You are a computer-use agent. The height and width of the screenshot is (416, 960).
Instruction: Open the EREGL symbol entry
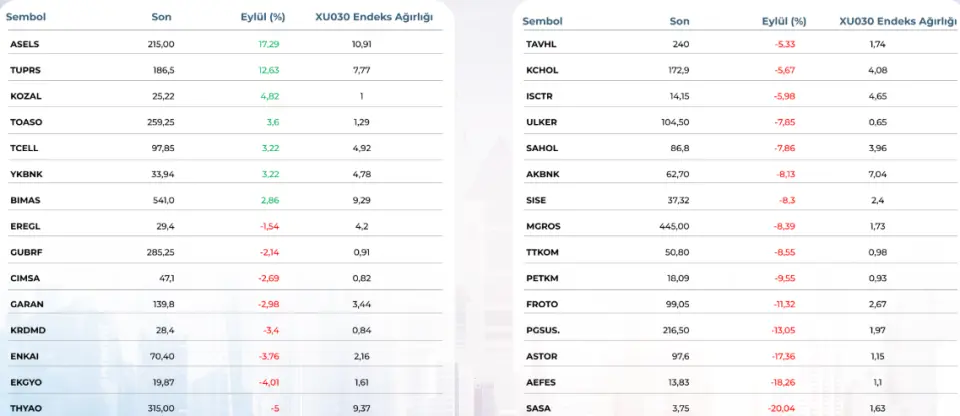(24, 226)
